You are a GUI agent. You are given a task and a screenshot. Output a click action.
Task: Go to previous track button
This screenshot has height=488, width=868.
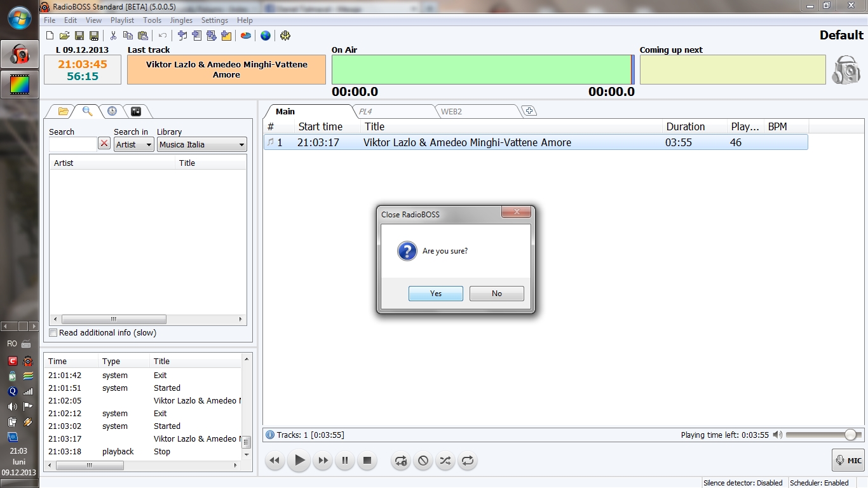point(275,461)
